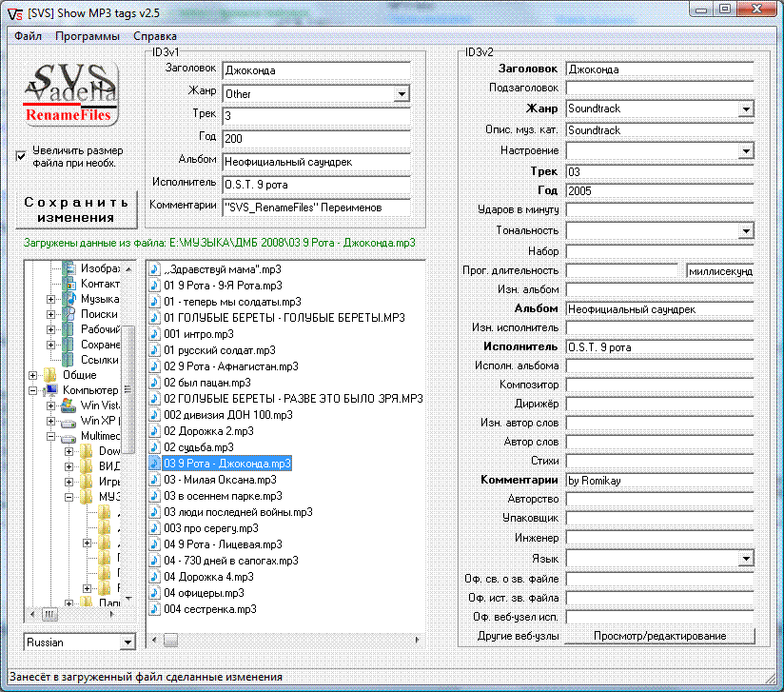The image size is (784, 692).
Task: Click the Общие folder icon
Action: (50, 375)
